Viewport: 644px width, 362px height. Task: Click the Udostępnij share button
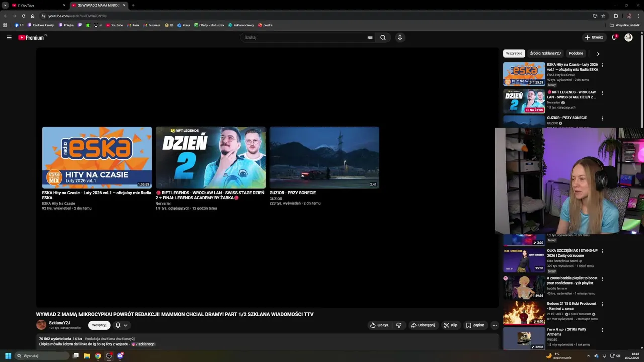(x=423, y=325)
